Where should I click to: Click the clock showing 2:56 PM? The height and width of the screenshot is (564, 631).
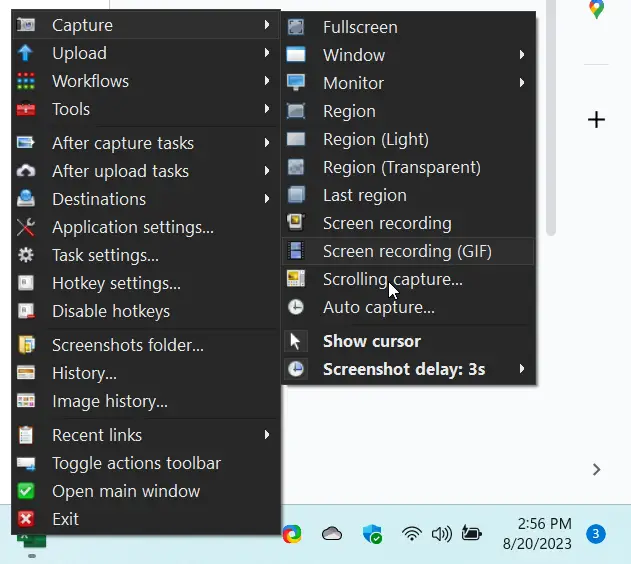click(544, 524)
